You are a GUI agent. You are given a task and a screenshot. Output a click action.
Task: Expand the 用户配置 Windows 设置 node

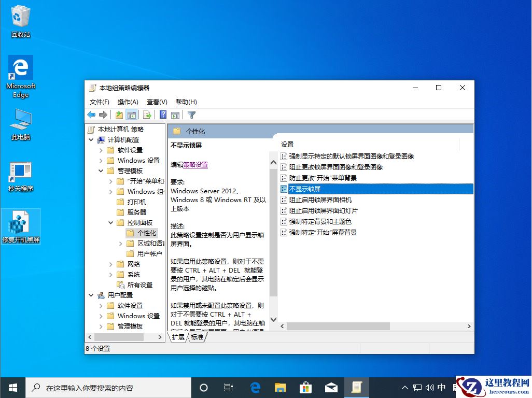(101, 316)
